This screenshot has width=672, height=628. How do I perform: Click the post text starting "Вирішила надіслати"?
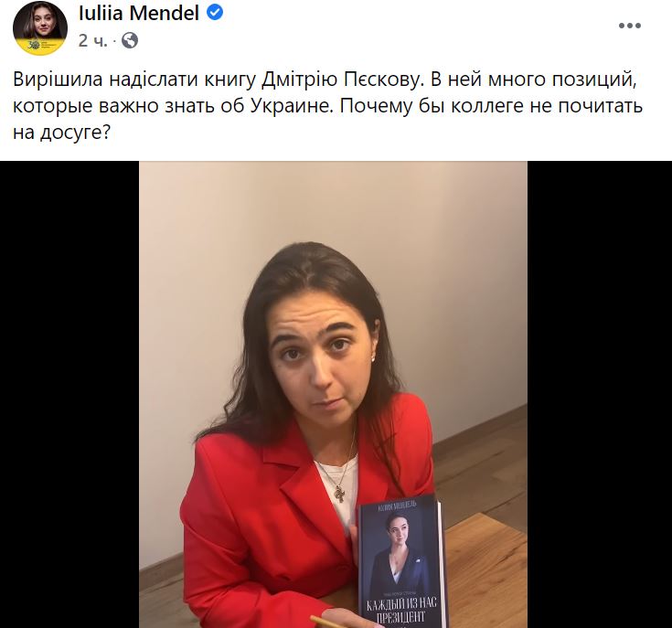tap(327, 105)
